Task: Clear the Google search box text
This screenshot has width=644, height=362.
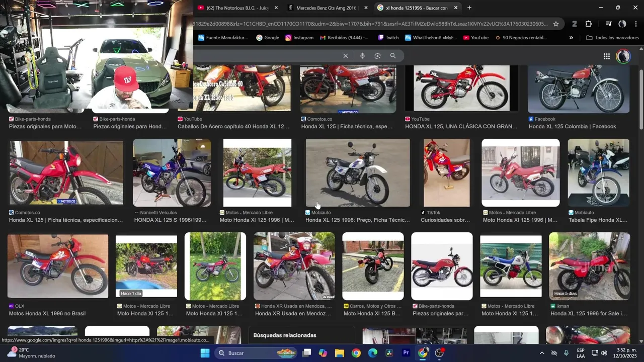Action: 345,56
